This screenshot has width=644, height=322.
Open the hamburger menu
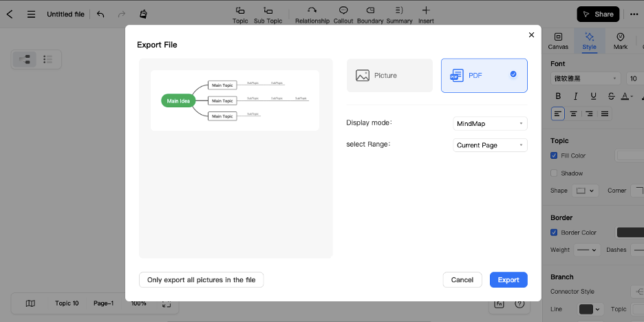(31, 14)
